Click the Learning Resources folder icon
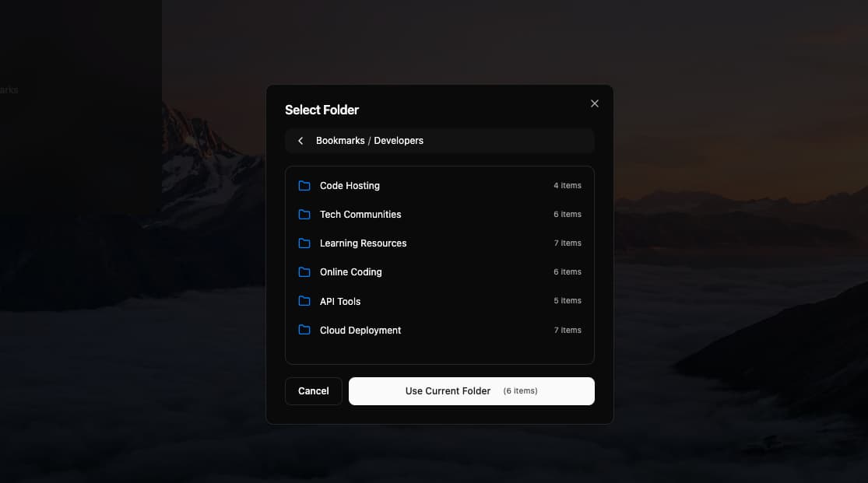 click(304, 243)
